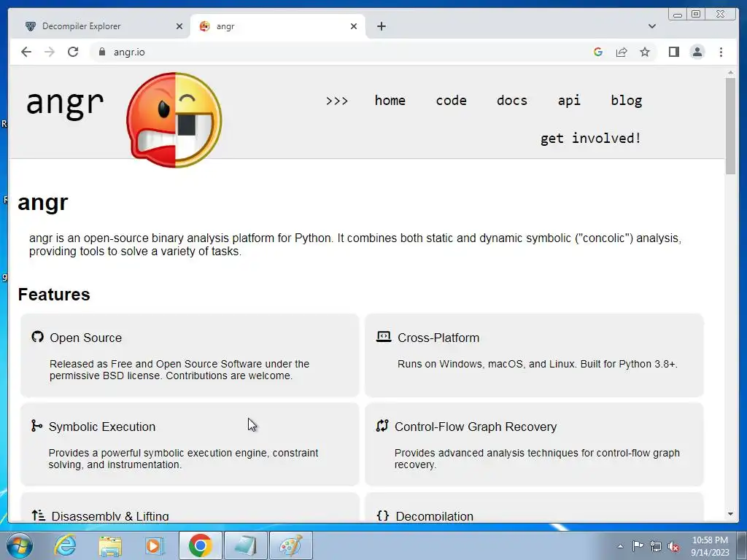Image resolution: width=747 pixels, height=560 pixels.
Task: Open the blog nav link
Action: point(627,101)
